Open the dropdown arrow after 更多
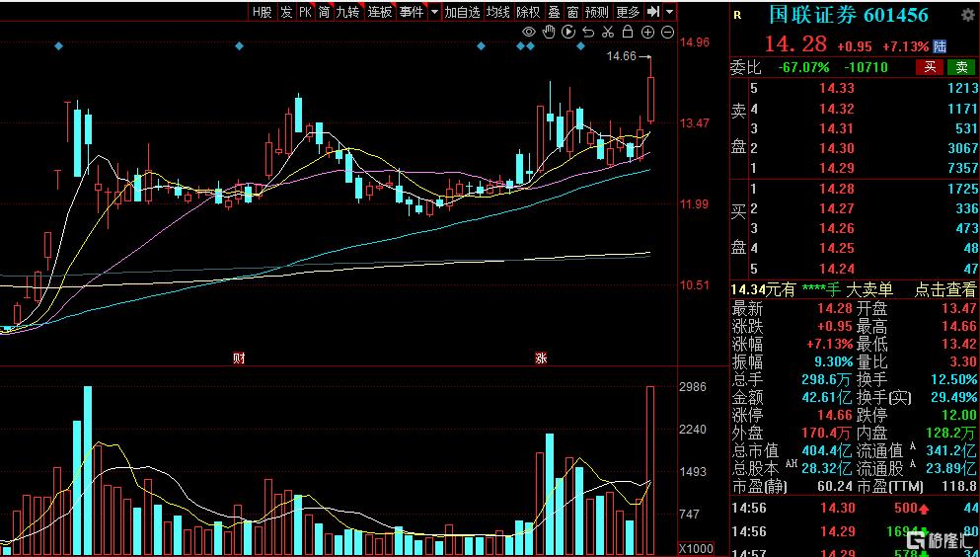This screenshot has width=980, height=557. [669, 11]
